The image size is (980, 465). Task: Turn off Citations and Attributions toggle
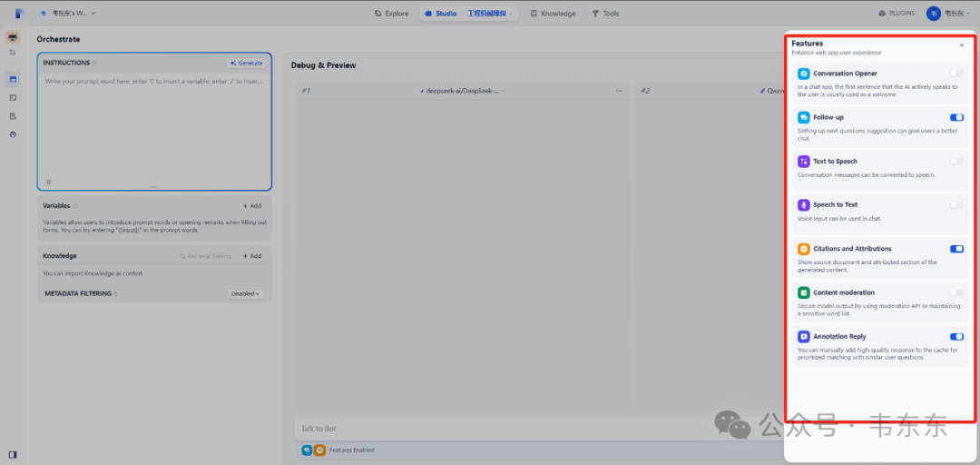tap(956, 249)
